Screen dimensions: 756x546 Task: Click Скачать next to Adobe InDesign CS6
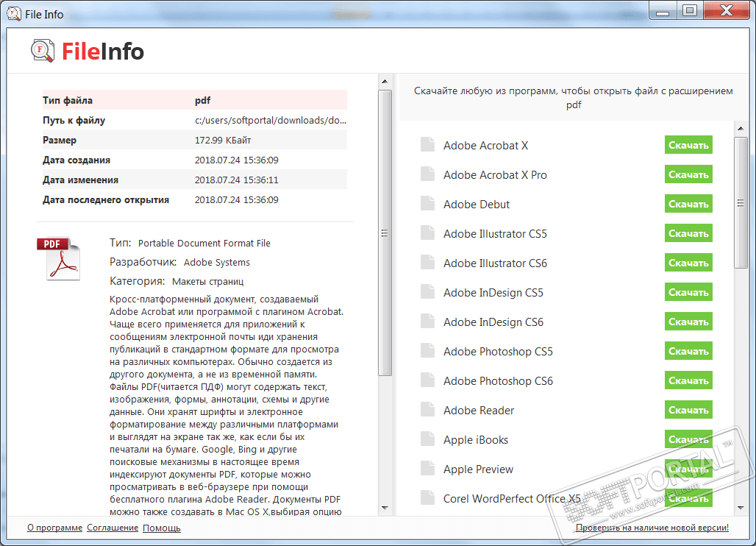tap(688, 322)
